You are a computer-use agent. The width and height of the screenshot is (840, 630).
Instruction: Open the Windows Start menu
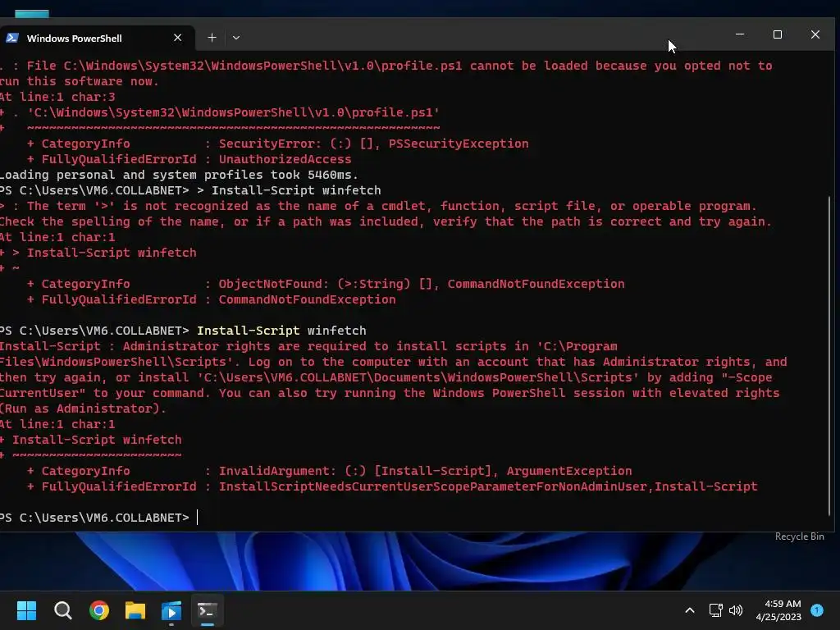coord(26,610)
